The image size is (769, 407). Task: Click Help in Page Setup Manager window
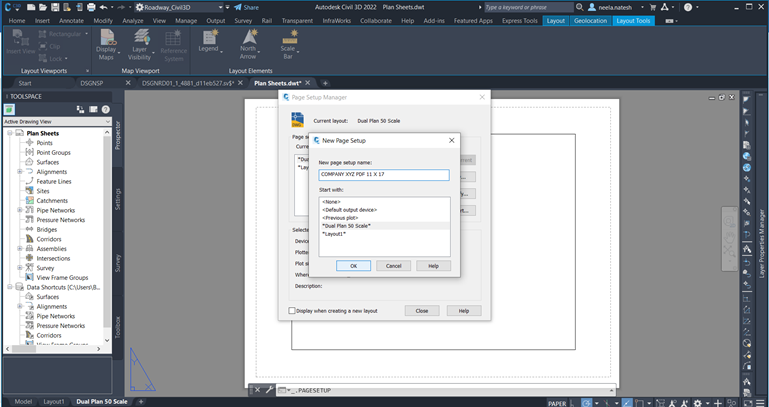[x=464, y=311]
